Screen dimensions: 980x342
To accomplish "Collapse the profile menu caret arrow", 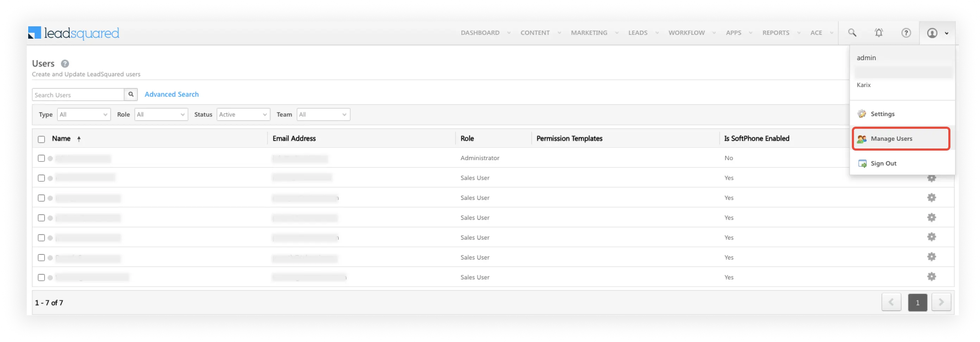I will 947,33.
